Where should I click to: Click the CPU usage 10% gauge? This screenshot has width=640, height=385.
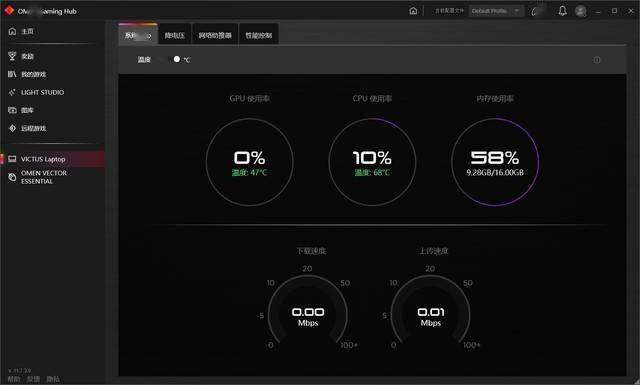(372, 162)
